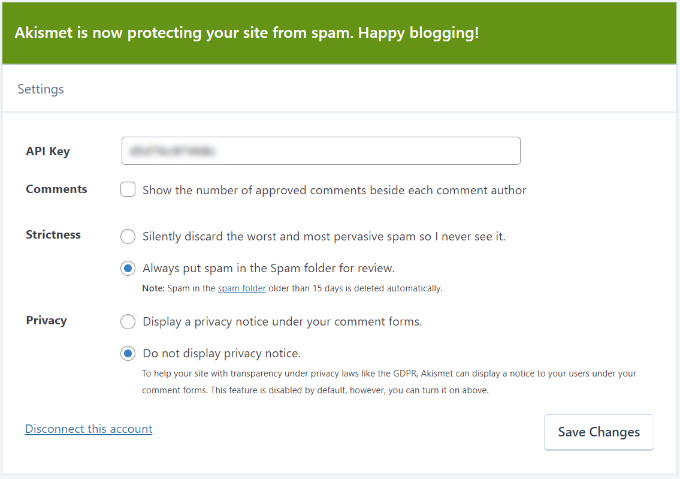Select the "Do not display privacy notice" radio button
Screen dimensions: 680x479
point(128,353)
